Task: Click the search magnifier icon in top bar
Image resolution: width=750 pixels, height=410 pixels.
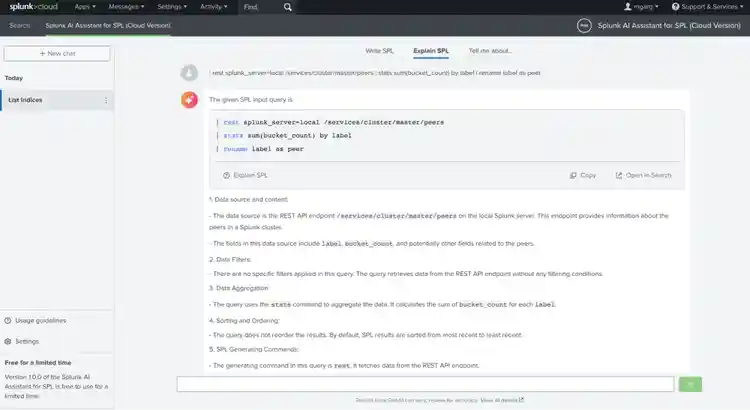Action: coord(288,7)
